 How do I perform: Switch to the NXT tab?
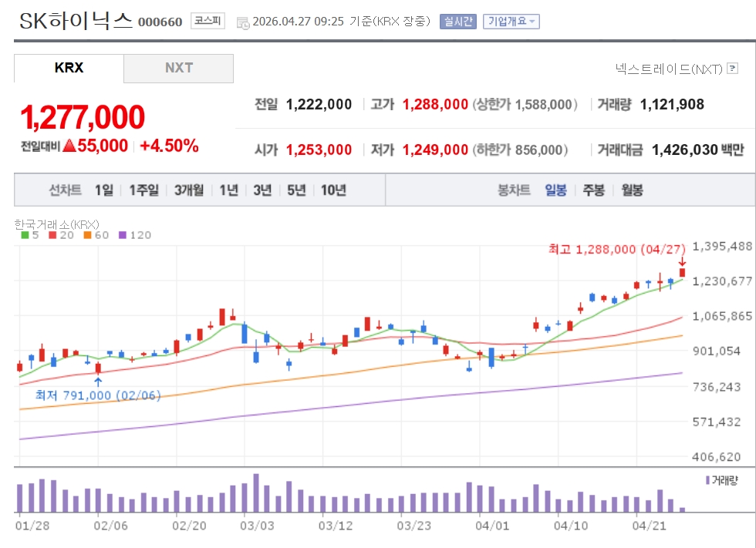pyautogui.click(x=178, y=68)
